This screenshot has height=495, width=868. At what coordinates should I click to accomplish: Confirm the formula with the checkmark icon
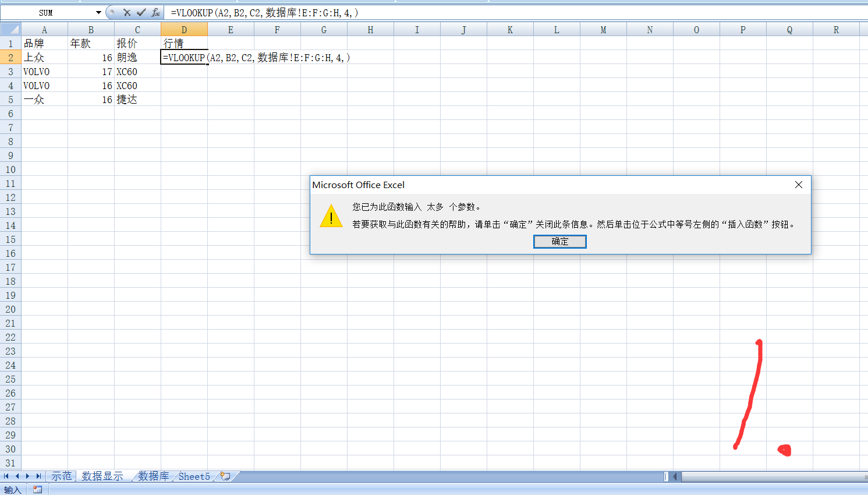tap(140, 12)
